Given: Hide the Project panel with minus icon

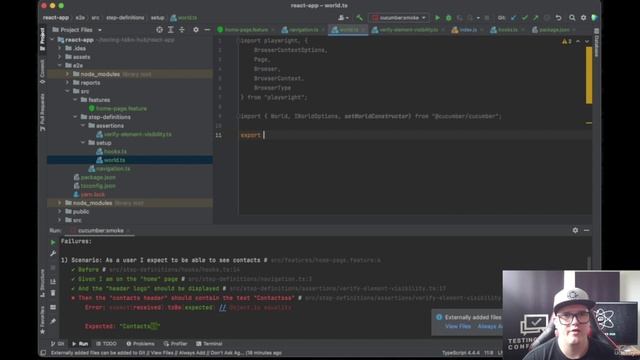Looking at the screenshot, I should tap(207, 30).
